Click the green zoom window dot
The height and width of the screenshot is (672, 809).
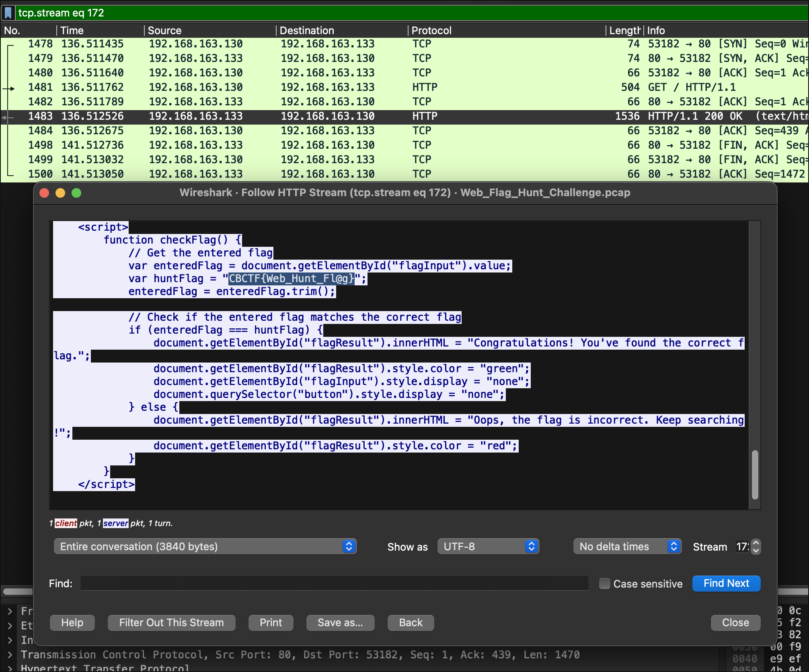point(76,193)
